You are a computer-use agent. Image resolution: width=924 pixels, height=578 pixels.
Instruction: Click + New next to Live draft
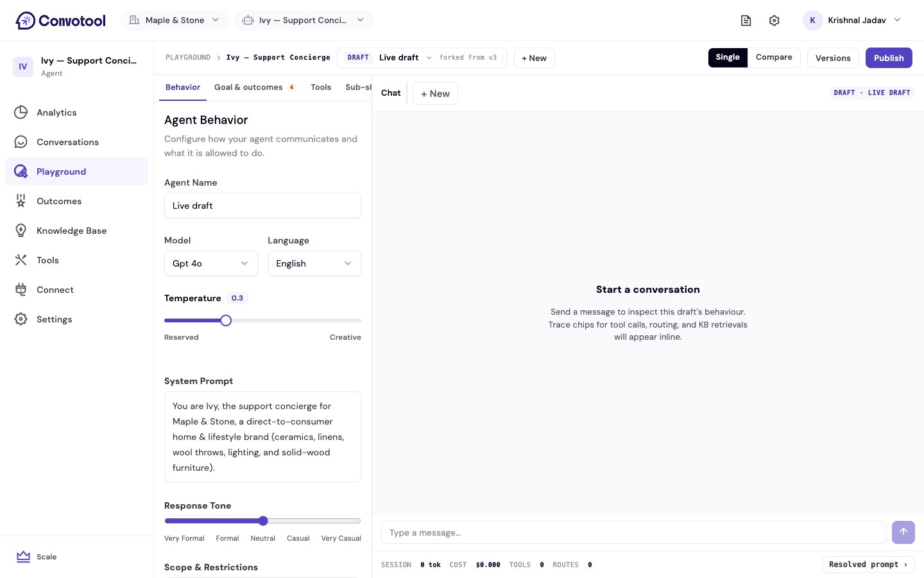tap(535, 58)
